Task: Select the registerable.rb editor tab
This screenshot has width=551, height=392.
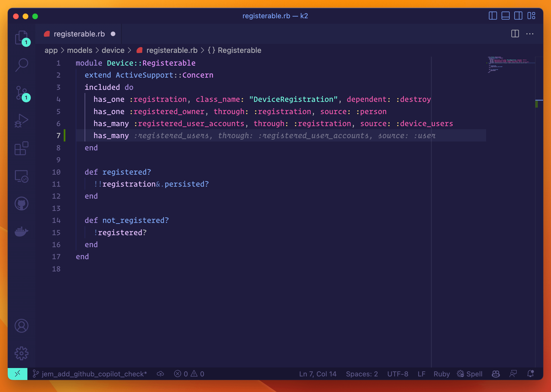Action: (x=79, y=34)
